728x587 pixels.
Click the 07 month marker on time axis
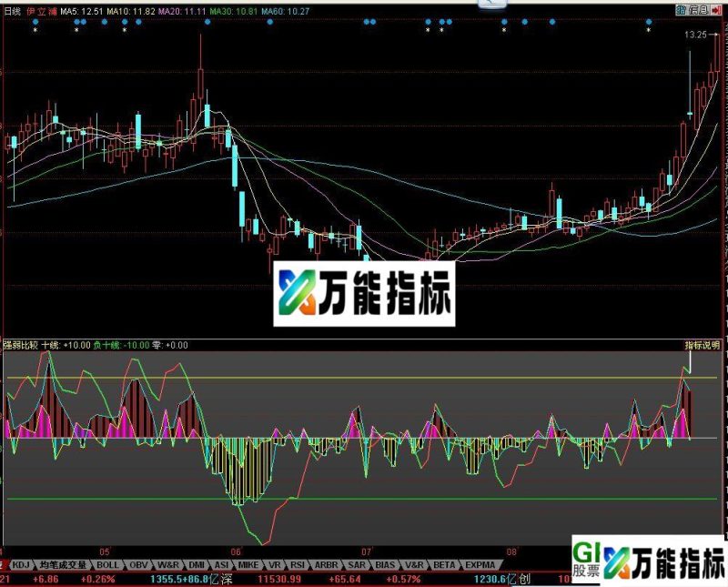click(x=367, y=552)
